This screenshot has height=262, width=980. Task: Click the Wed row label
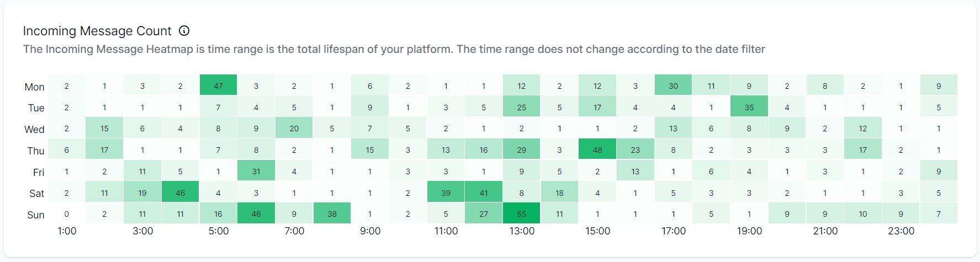(x=34, y=129)
